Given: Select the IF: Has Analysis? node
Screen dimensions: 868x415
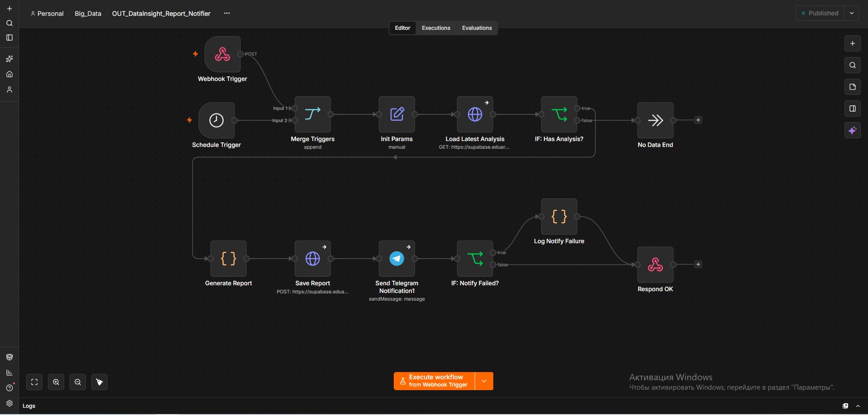Looking at the screenshot, I should (x=559, y=114).
